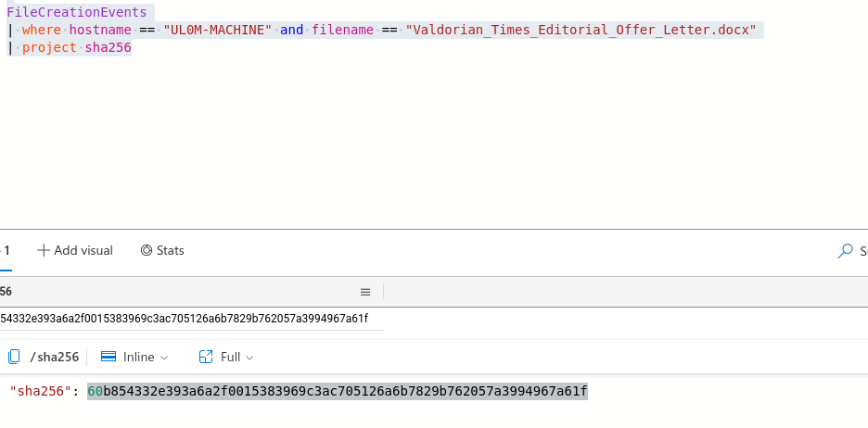The width and height of the screenshot is (868, 428).
Task: Click the project sha256 query line
Action: click(76, 47)
